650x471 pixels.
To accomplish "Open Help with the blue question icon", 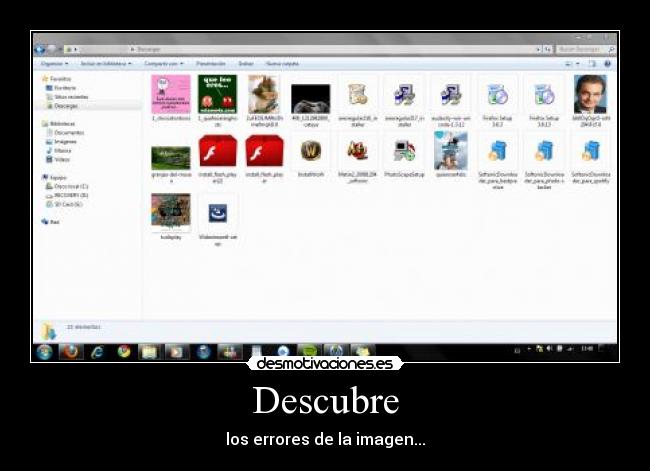I will point(607,64).
